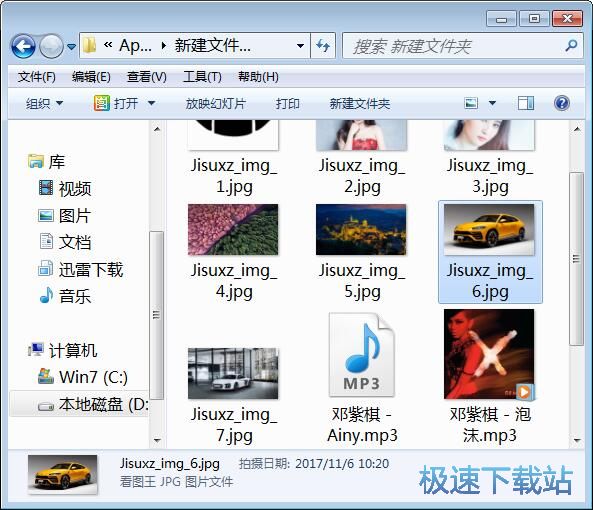Click the Jisuxz_img_5.jpg file name
The image size is (593, 510).
click(362, 281)
